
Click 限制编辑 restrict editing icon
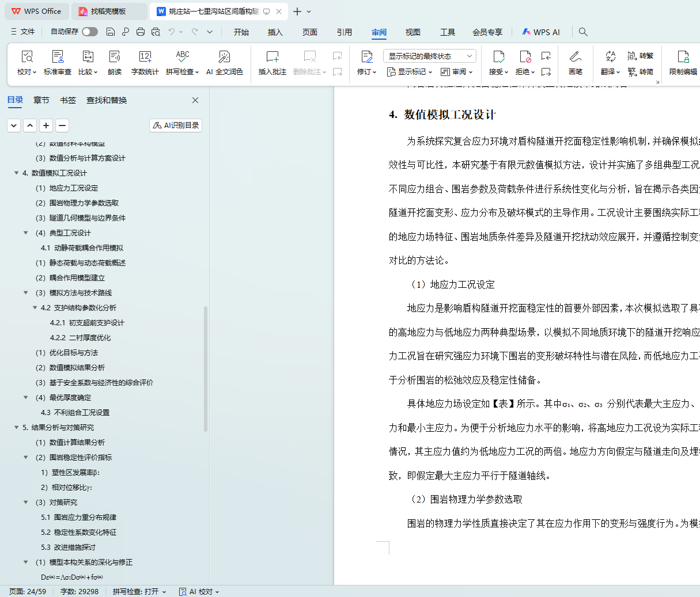coord(683,62)
